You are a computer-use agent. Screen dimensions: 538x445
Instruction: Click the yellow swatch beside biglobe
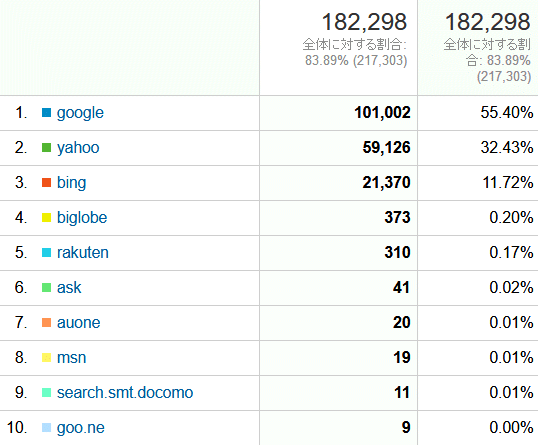point(46,218)
